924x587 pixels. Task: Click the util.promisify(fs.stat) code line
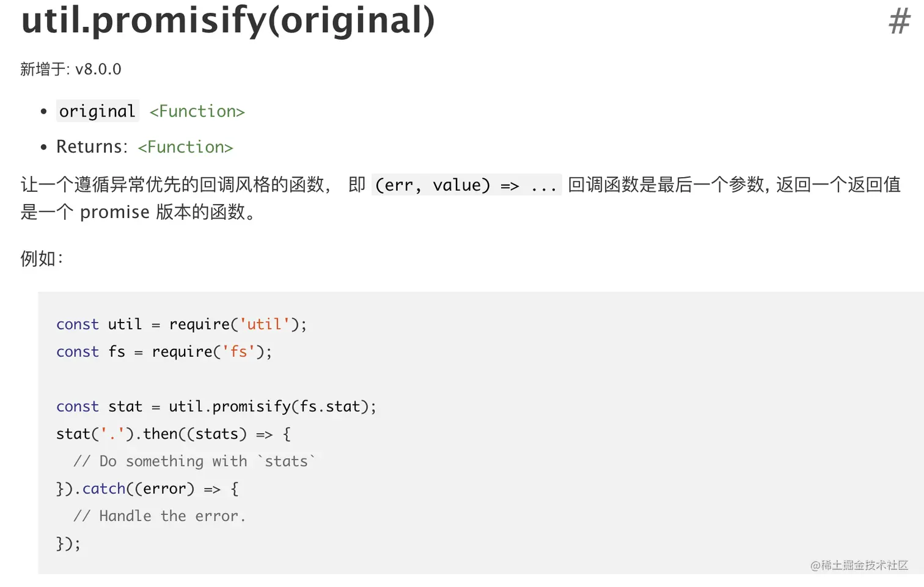point(216,407)
